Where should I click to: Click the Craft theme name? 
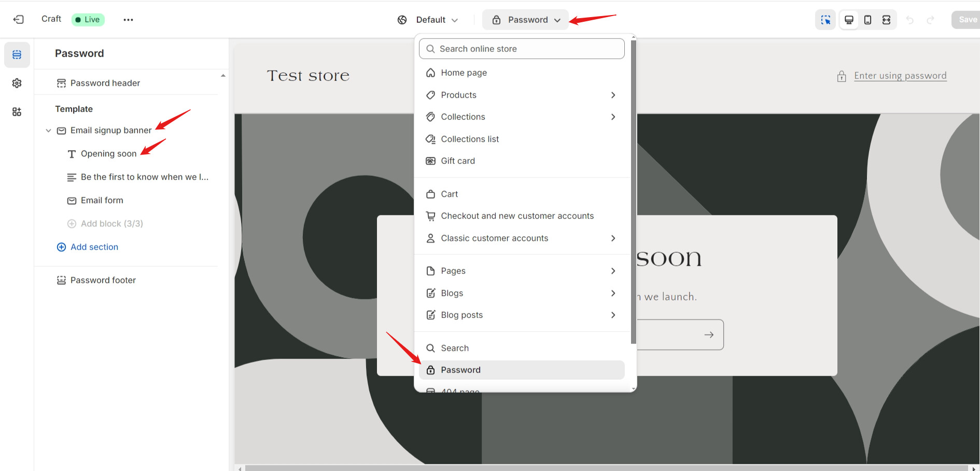click(x=51, y=19)
